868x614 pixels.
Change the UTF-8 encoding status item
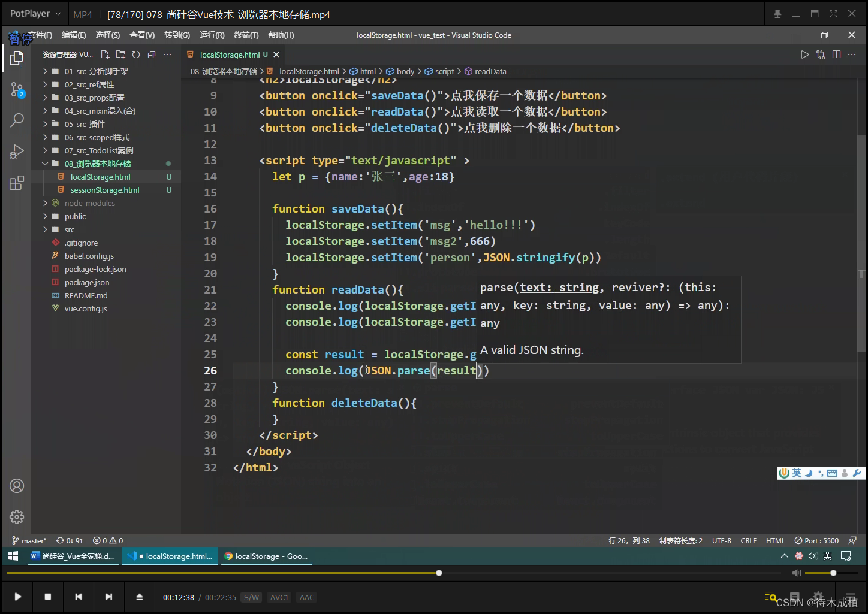click(722, 540)
